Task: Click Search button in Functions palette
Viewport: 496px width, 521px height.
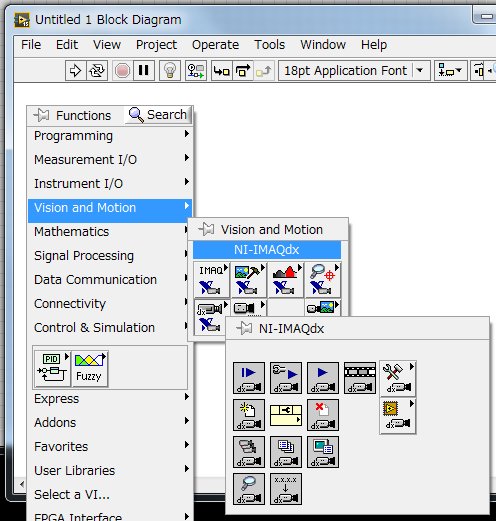Action: pyautogui.click(x=158, y=115)
